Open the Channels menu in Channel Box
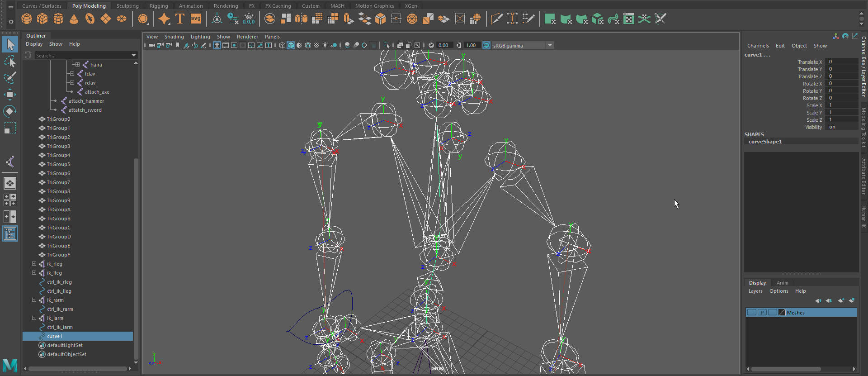The height and width of the screenshot is (376, 868). (x=758, y=46)
